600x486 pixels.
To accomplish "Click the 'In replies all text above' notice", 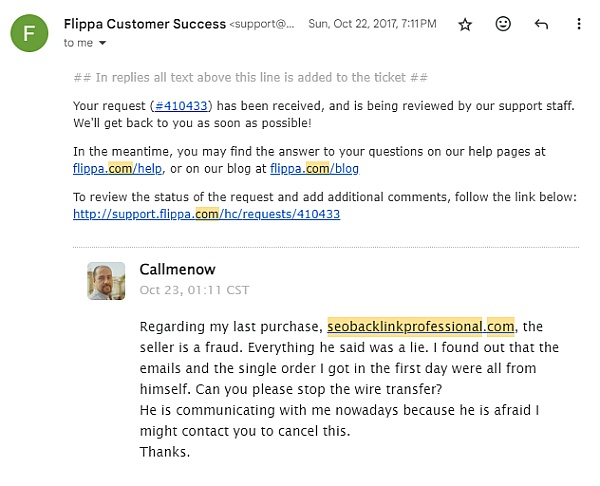I will pos(251,78).
